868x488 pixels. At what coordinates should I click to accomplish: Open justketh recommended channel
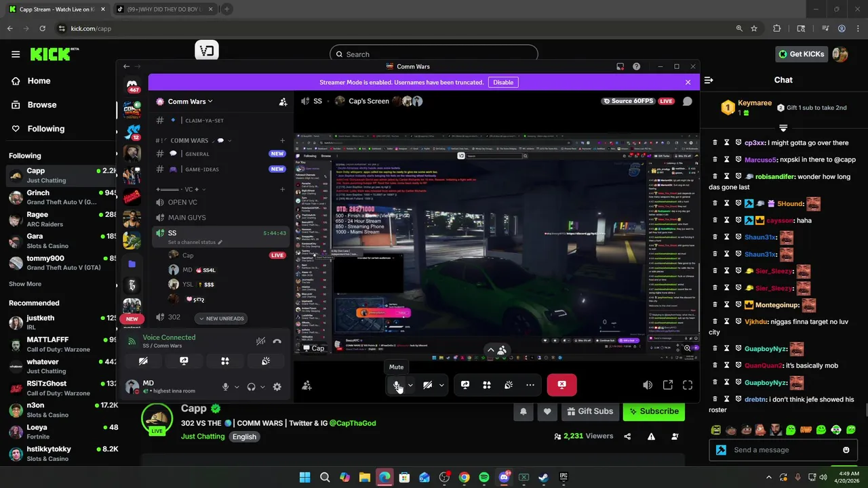pos(60,322)
